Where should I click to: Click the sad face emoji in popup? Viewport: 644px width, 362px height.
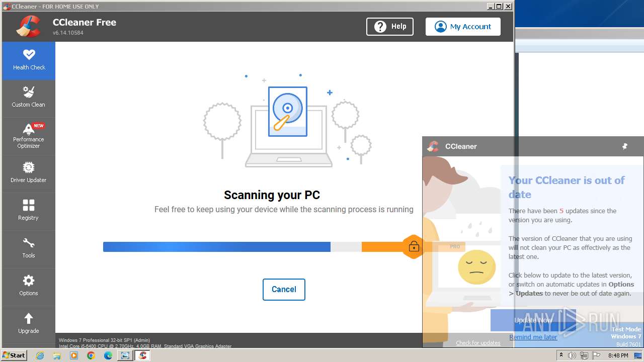coord(476,266)
